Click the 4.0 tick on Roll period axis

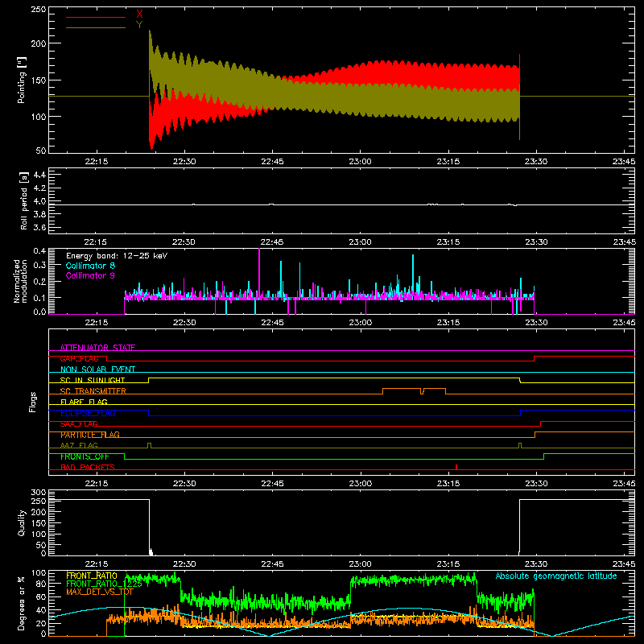click(39, 201)
